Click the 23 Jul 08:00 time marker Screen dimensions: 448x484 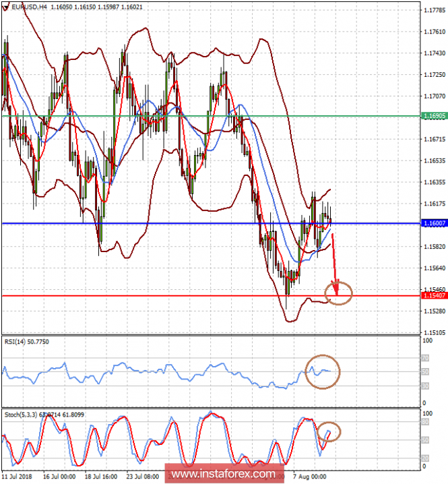143,477
